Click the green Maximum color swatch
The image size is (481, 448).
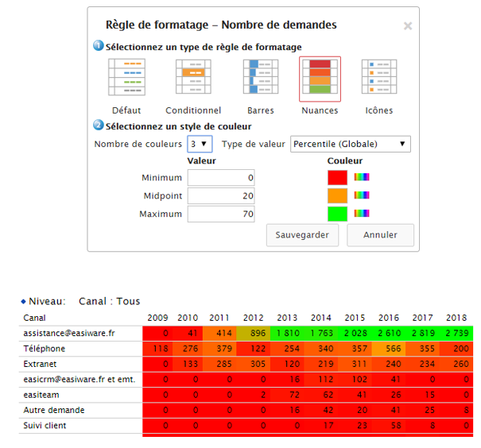(337, 214)
